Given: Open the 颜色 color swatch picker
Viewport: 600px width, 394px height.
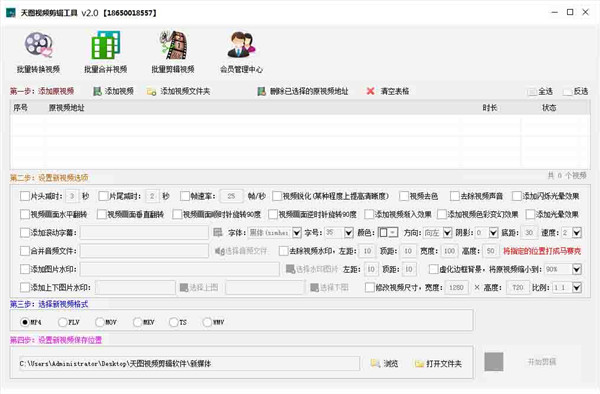Looking at the screenshot, I should pos(388,233).
